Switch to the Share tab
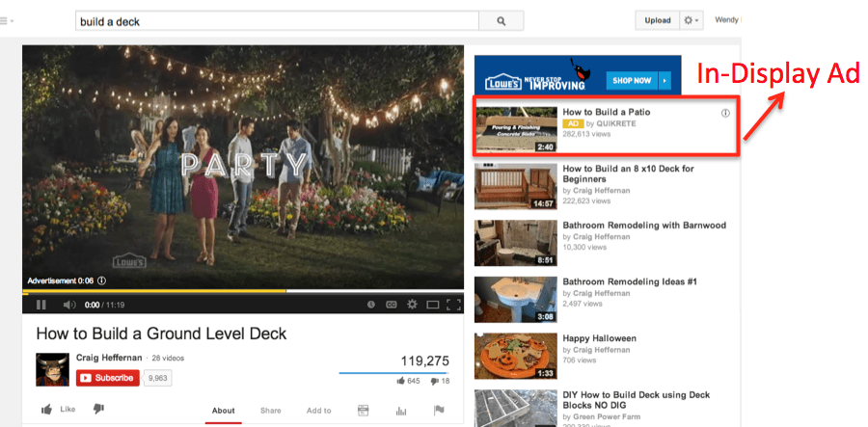 pos(271,411)
